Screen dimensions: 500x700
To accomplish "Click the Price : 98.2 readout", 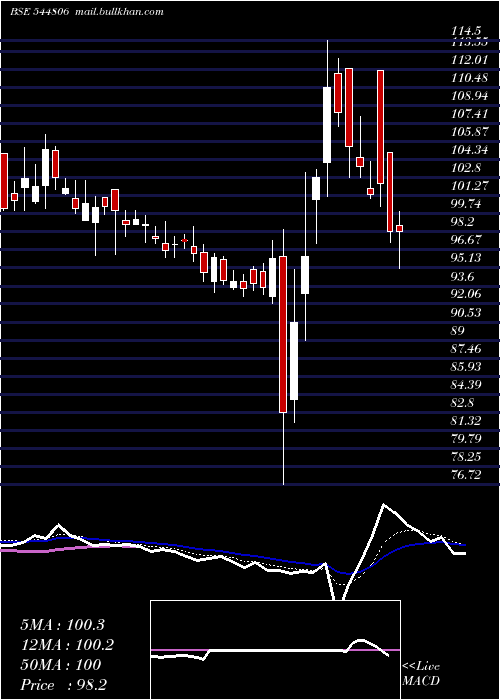I will click(63, 685).
